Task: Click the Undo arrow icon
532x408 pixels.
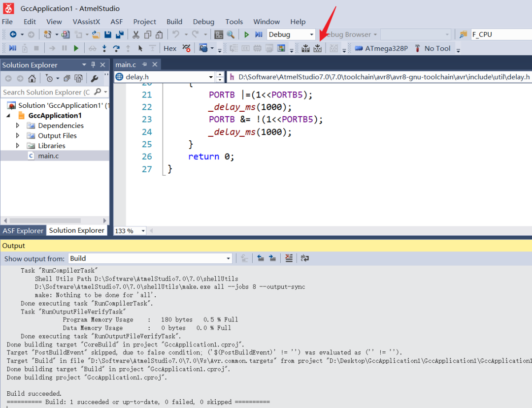Action: tap(176, 34)
